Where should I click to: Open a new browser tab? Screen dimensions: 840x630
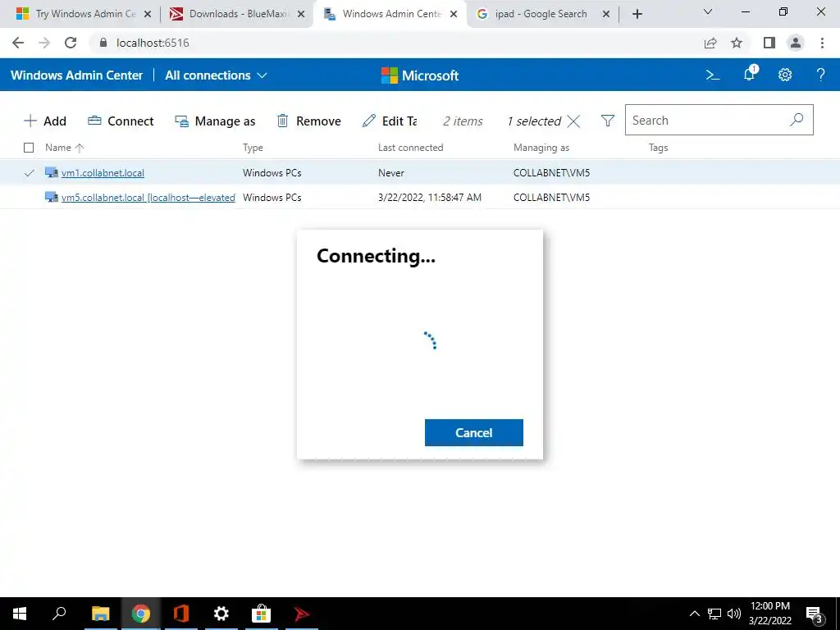coord(637,15)
